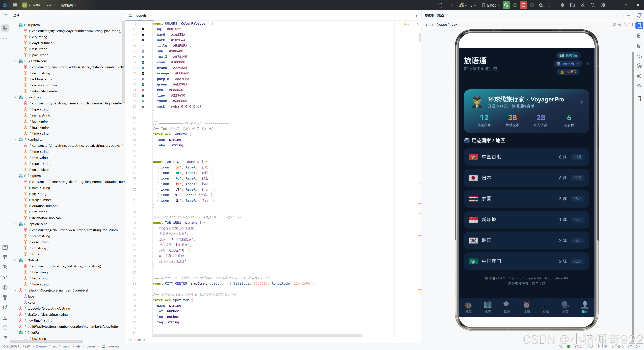644x350 pixels.
Task: Open the project name 20260910_1220 dropdown
Action: coord(39,5)
